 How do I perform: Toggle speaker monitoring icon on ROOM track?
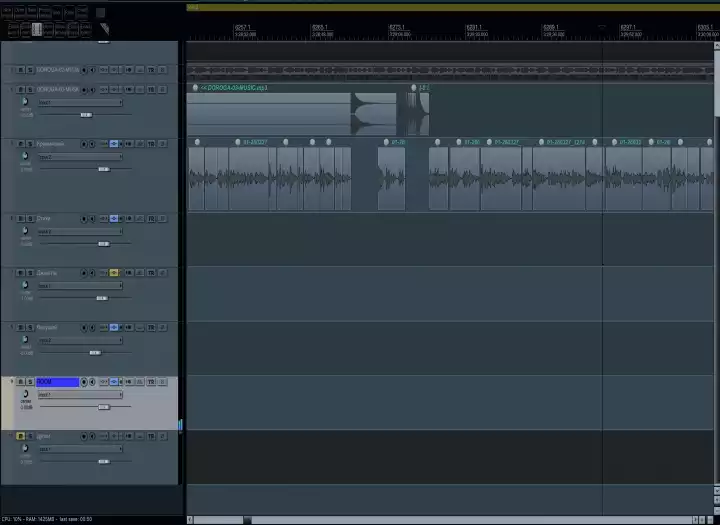click(92, 382)
